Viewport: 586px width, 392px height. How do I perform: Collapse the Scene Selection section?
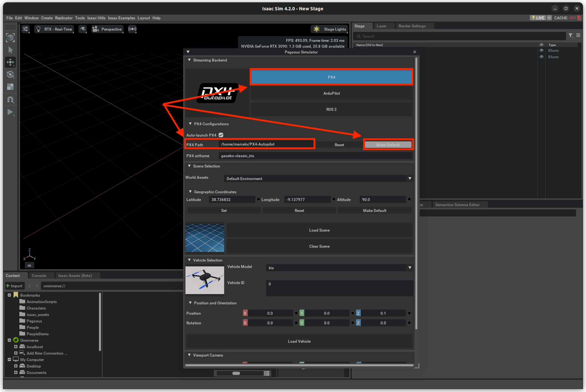pos(189,166)
